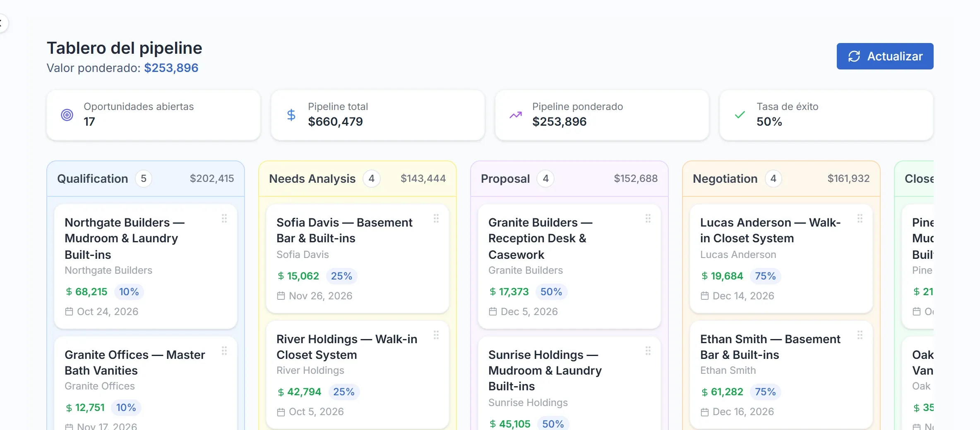This screenshot has height=430, width=980.
Task: Click the trending arrow icon for Pipeline ponderado
Action: coord(516,115)
